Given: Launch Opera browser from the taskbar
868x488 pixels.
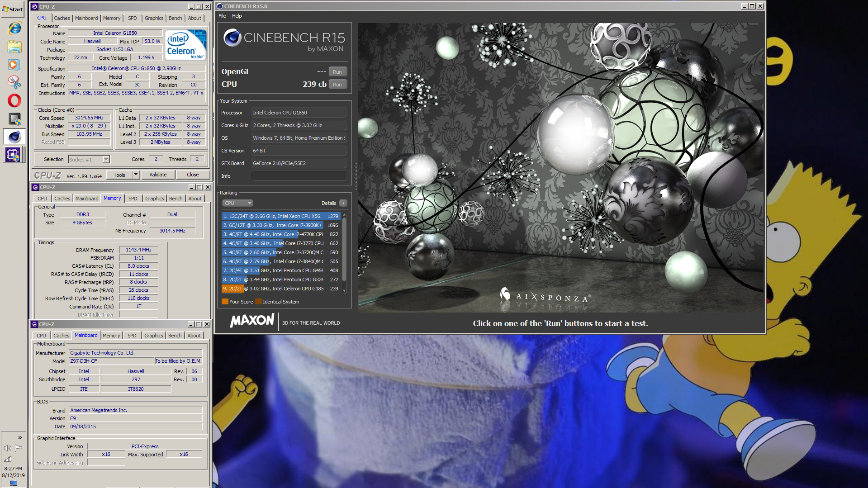Looking at the screenshot, I should click(14, 100).
